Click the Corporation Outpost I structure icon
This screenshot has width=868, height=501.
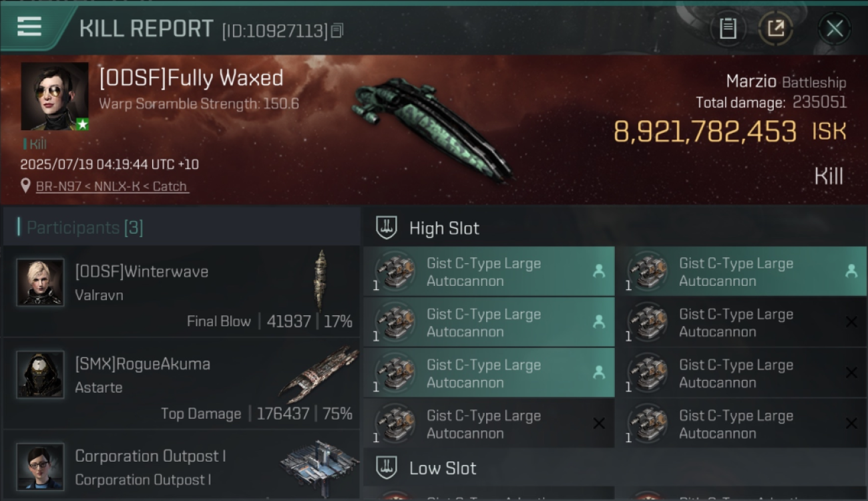pyautogui.click(x=319, y=463)
